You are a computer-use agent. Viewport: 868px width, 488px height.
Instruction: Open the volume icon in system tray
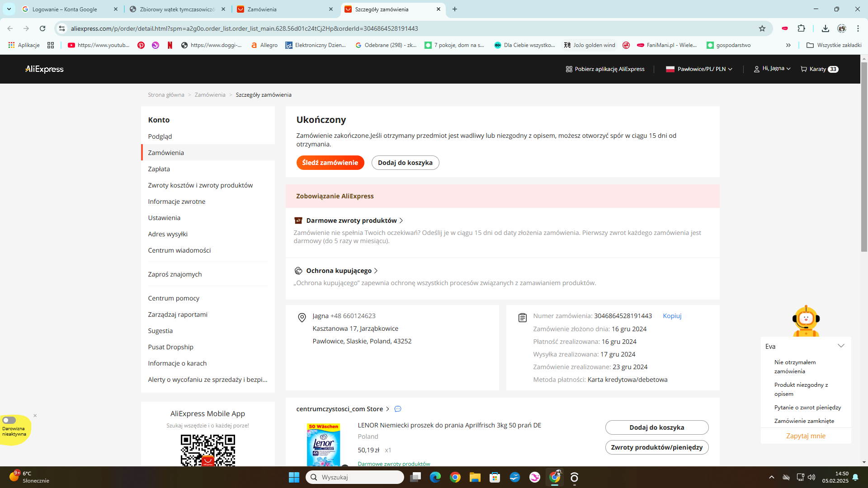click(811, 477)
